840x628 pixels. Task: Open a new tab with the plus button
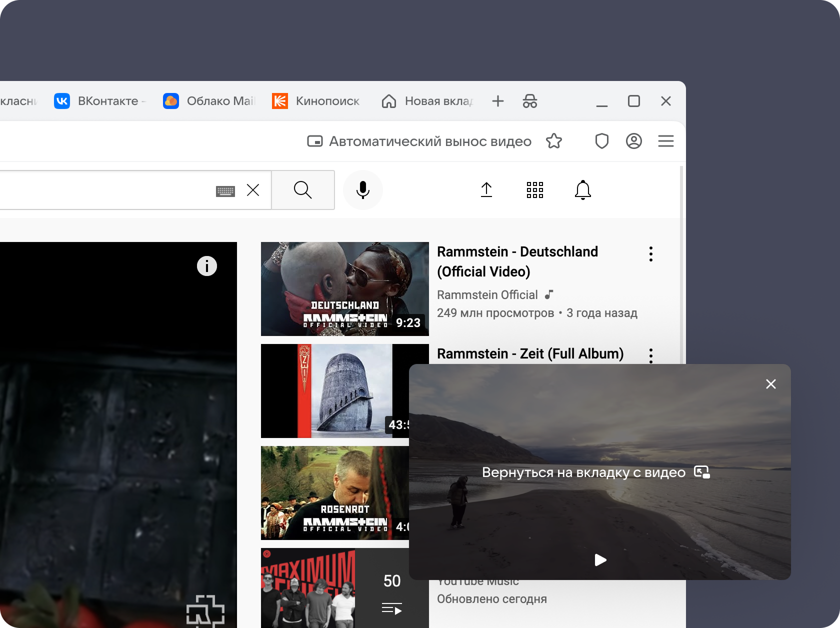point(498,101)
